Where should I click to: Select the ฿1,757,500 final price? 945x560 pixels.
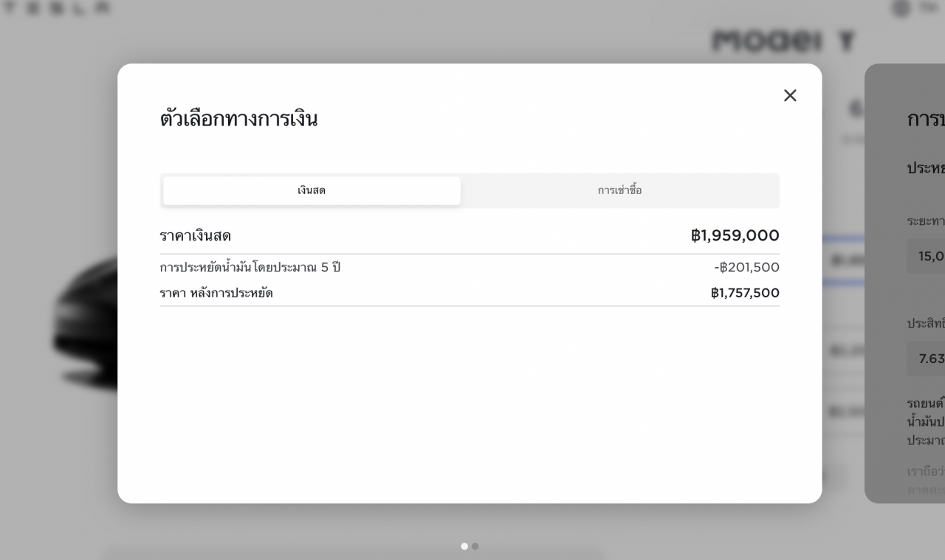[x=745, y=293]
